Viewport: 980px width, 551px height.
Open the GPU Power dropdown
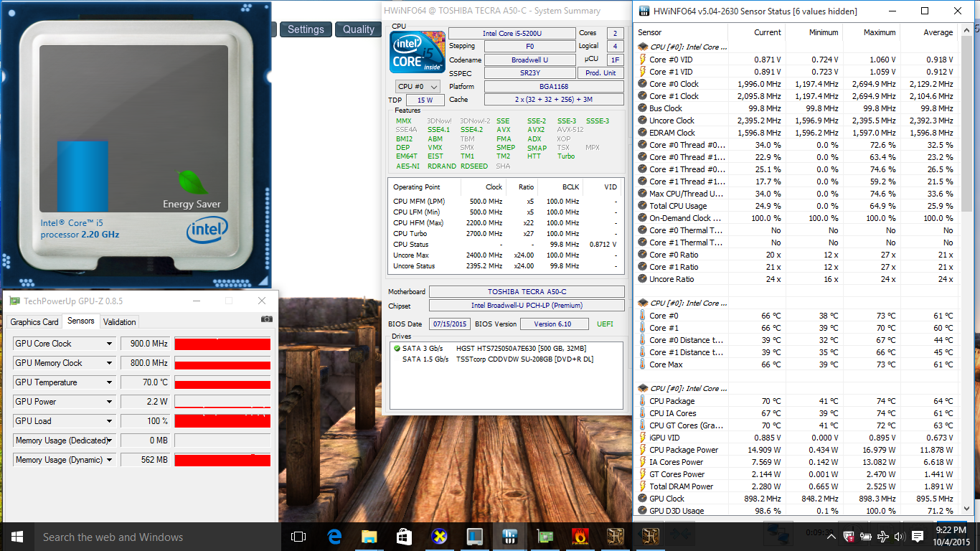tap(109, 402)
